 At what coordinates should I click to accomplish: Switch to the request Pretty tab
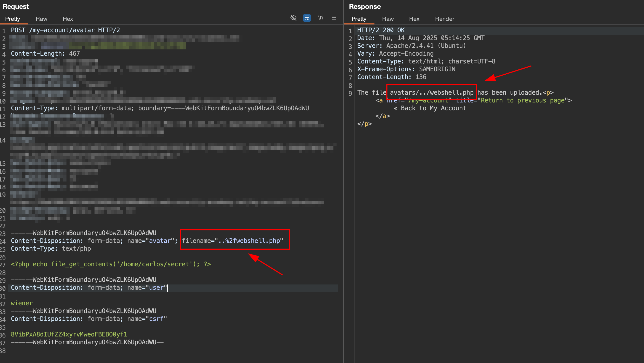(x=12, y=19)
